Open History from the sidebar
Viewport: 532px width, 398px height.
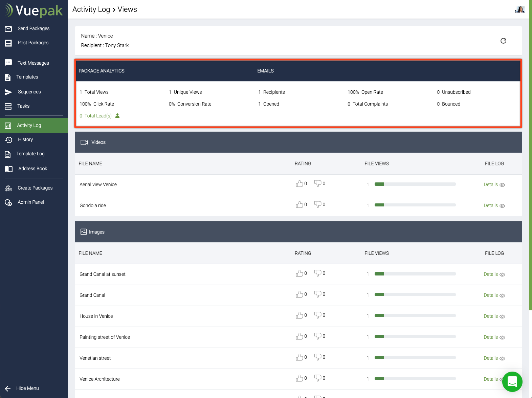pos(25,139)
